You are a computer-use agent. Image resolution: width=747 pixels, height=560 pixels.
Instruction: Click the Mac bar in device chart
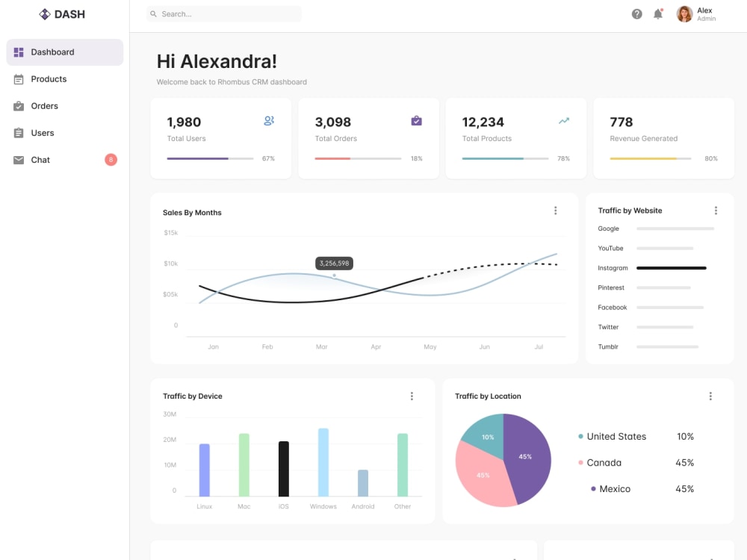pyautogui.click(x=244, y=465)
